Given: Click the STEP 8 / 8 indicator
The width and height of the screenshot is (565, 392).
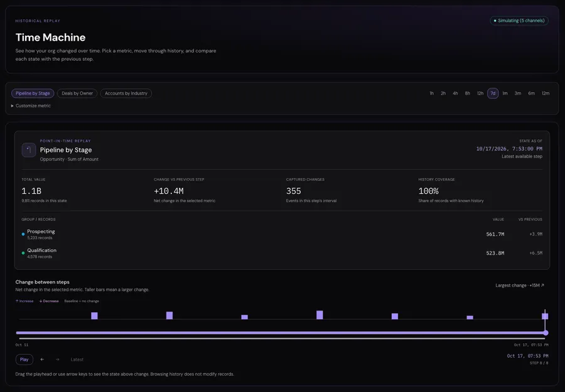Looking at the screenshot, I should click(539, 363).
